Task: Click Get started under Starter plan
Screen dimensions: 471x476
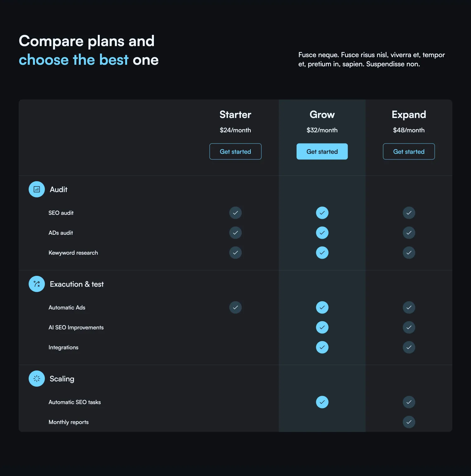Action: click(x=235, y=152)
